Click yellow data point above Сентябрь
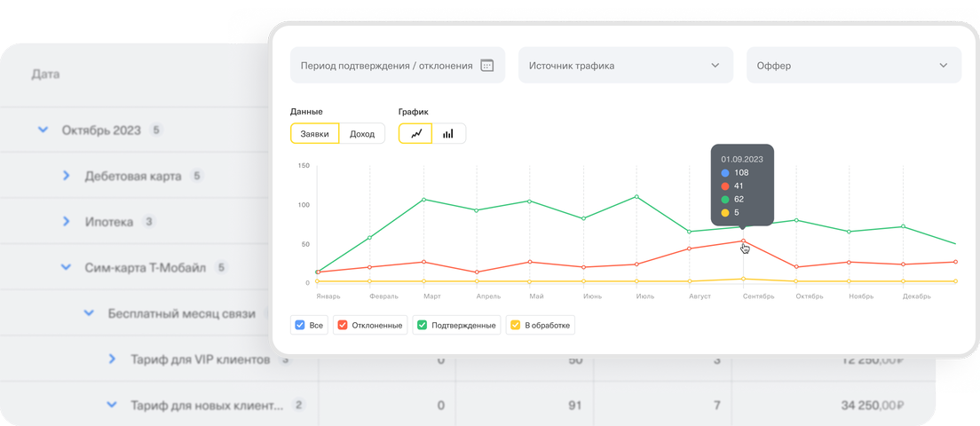The width and height of the screenshot is (980, 426). coord(743,279)
